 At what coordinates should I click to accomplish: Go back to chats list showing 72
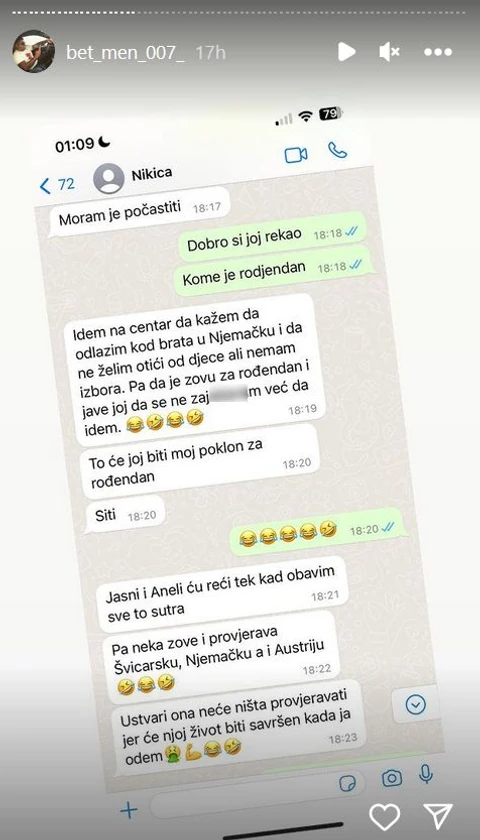[x=57, y=185]
